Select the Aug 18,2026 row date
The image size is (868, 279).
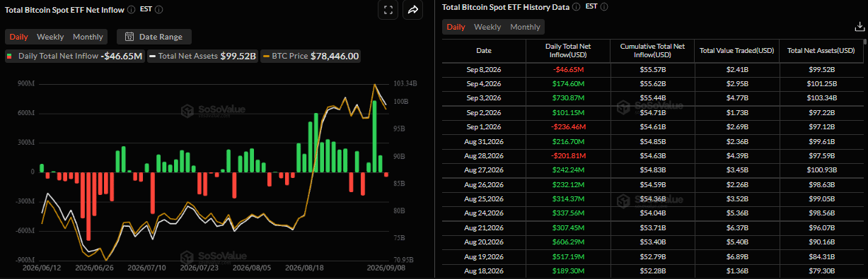[x=484, y=271]
